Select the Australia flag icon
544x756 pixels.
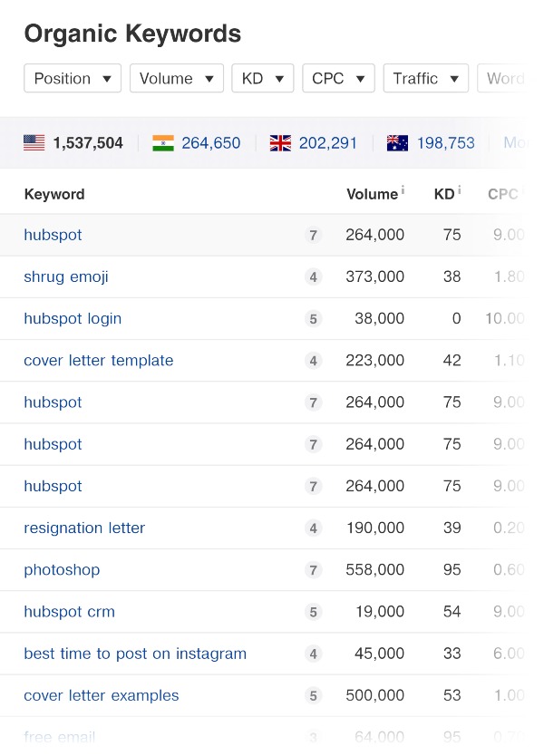(x=397, y=143)
